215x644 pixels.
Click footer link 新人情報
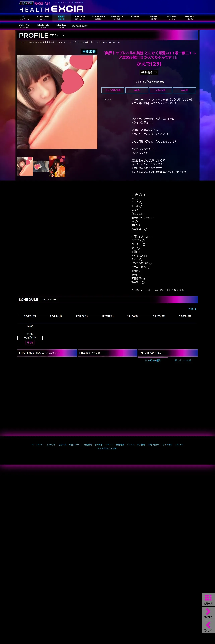coord(98,445)
